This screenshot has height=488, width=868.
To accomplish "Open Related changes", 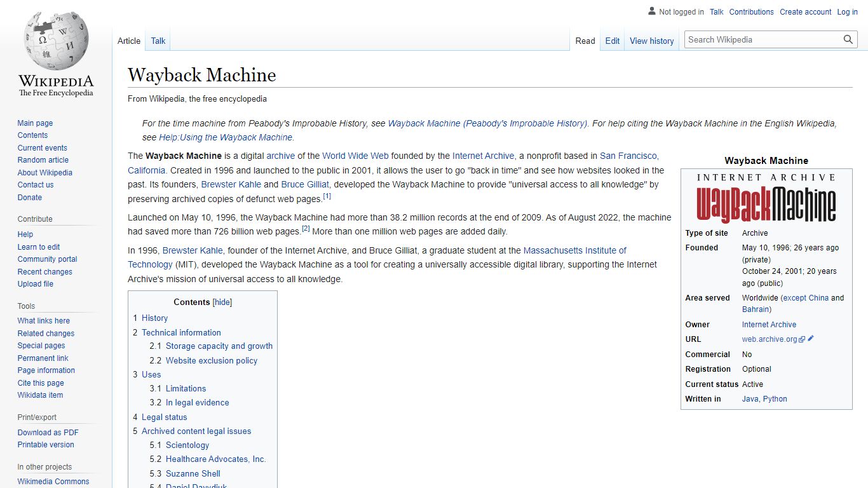I will 46,334.
